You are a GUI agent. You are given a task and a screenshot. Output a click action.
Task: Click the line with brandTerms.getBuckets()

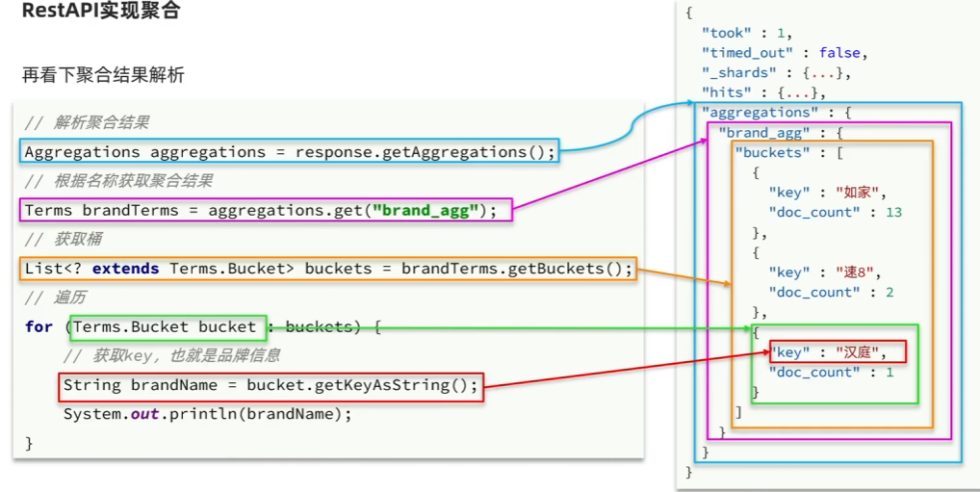coord(328,269)
